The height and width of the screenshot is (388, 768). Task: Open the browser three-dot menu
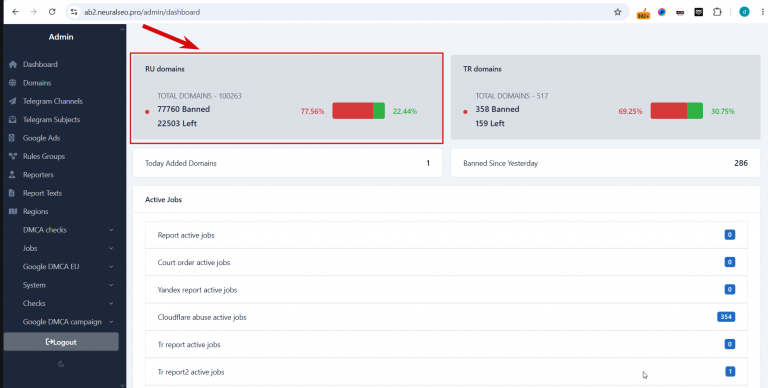click(x=762, y=12)
